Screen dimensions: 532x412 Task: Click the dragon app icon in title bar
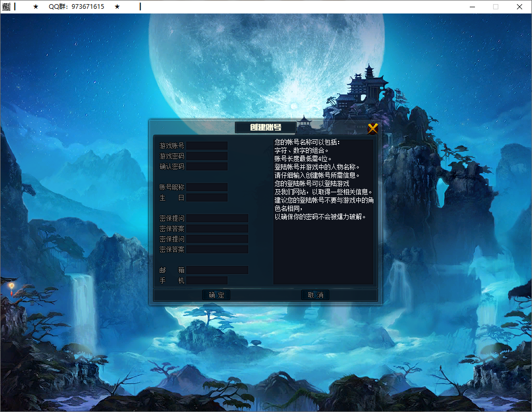point(7,7)
